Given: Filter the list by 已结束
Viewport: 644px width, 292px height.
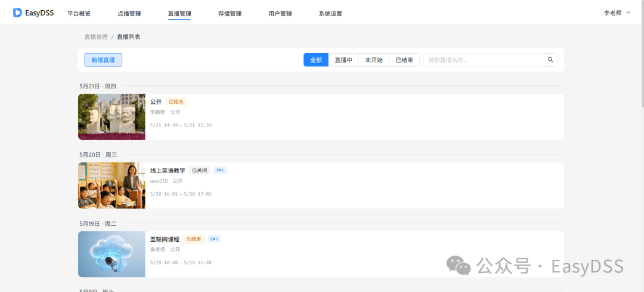Looking at the screenshot, I should tap(404, 60).
